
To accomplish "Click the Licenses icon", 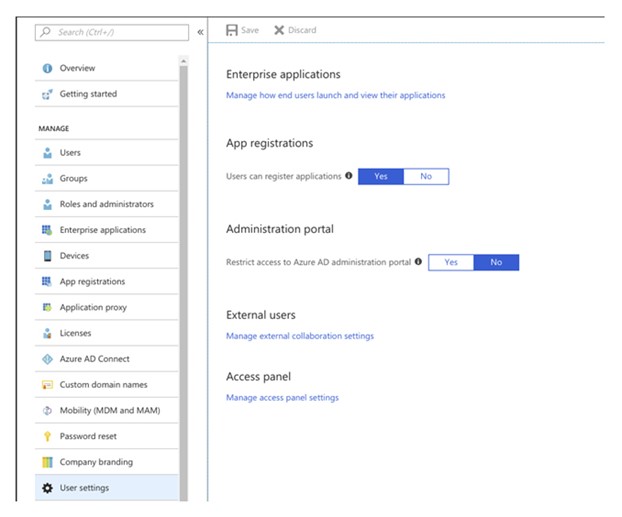I will tap(47, 333).
